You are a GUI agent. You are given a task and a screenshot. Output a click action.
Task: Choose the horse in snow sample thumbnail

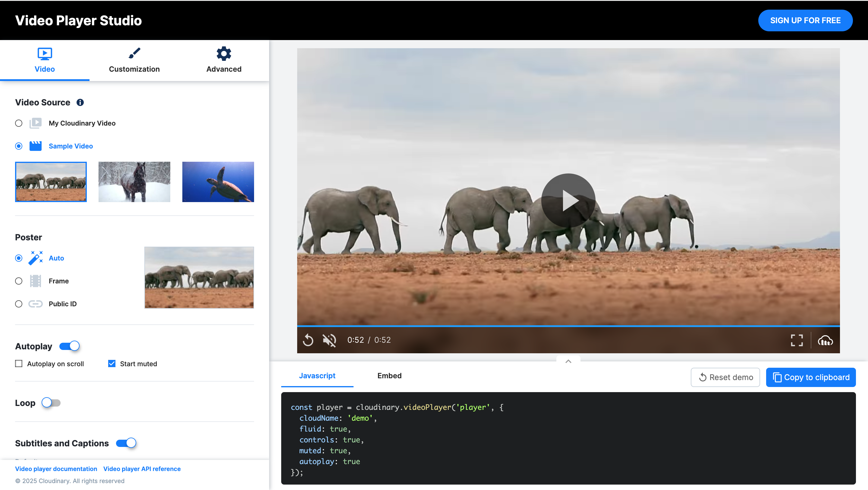(x=134, y=182)
